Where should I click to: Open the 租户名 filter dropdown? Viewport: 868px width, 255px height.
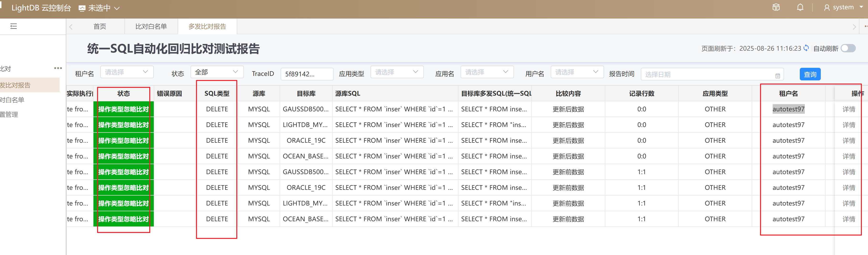(127, 72)
